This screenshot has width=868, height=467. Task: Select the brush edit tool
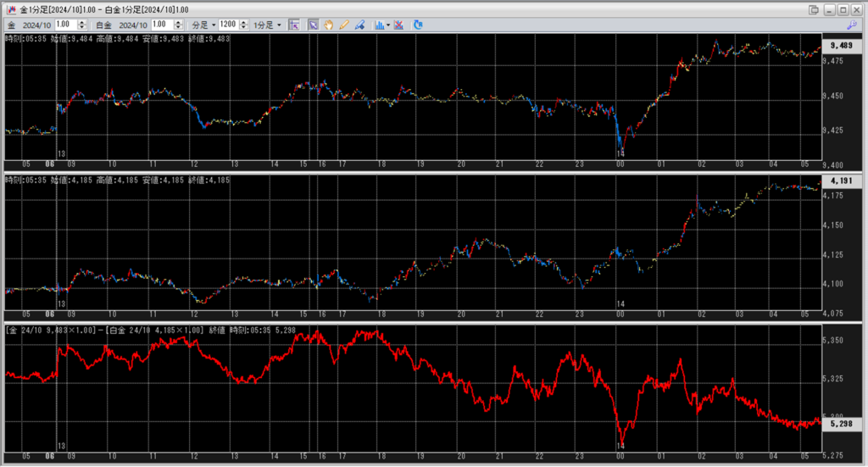pyautogui.click(x=359, y=25)
